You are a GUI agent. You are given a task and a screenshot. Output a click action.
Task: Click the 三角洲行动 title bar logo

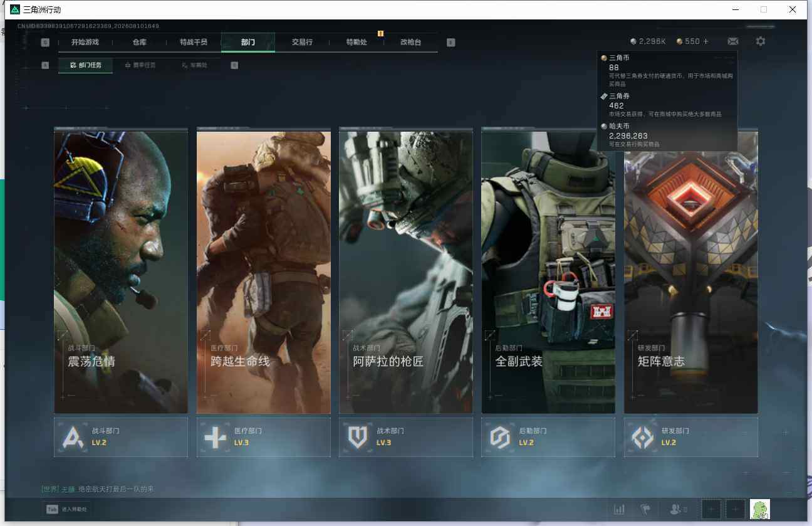coord(15,9)
